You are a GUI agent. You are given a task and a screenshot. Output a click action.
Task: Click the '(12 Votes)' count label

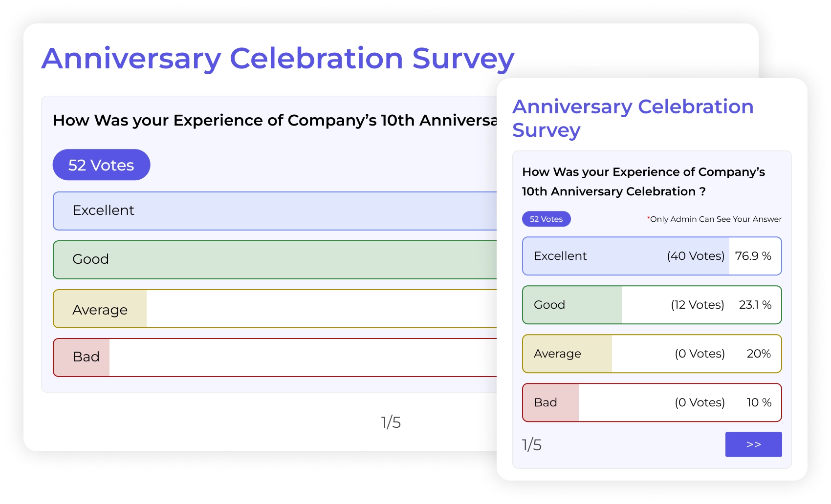697,305
